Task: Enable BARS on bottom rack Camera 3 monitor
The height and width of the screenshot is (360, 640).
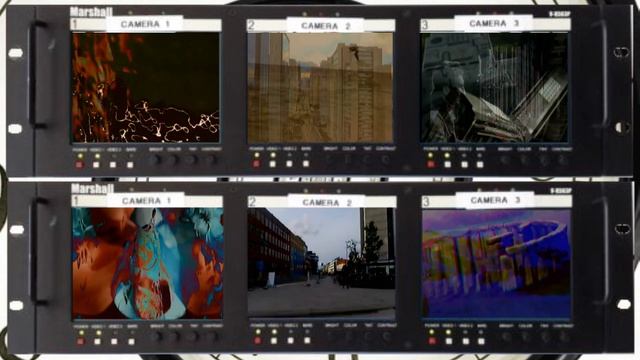Action: pos(482,341)
